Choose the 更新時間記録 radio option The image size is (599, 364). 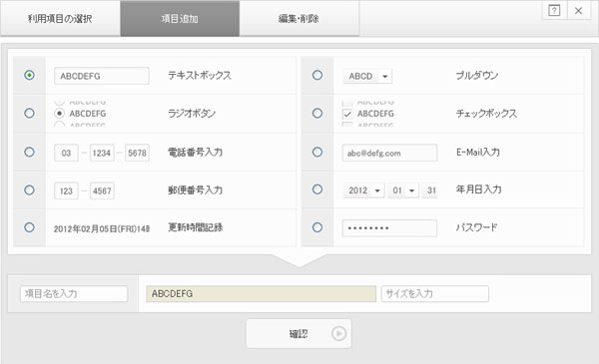[x=29, y=227]
